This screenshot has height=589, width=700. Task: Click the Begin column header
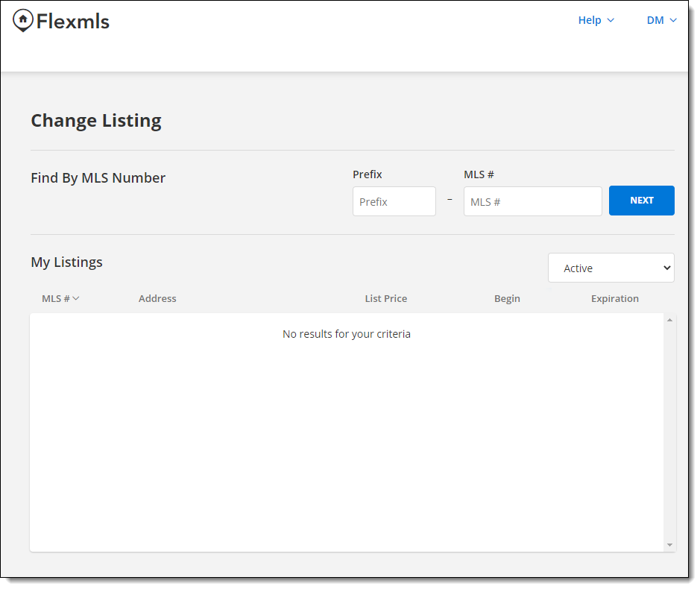pyautogui.click(x=507, y=298)
